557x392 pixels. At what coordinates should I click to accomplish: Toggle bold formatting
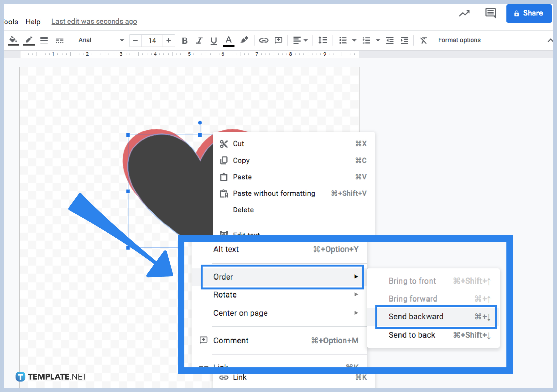pos(185,41)
